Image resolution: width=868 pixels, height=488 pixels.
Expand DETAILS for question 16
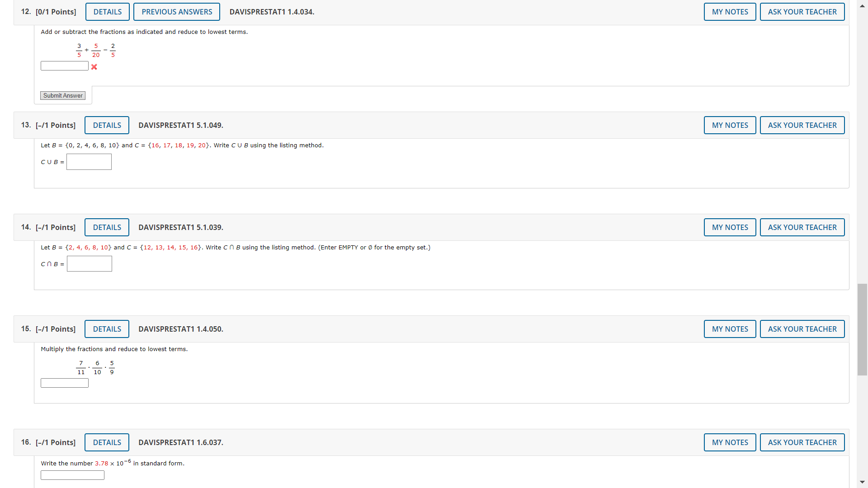pyautogui.click(x=107, y=442)
